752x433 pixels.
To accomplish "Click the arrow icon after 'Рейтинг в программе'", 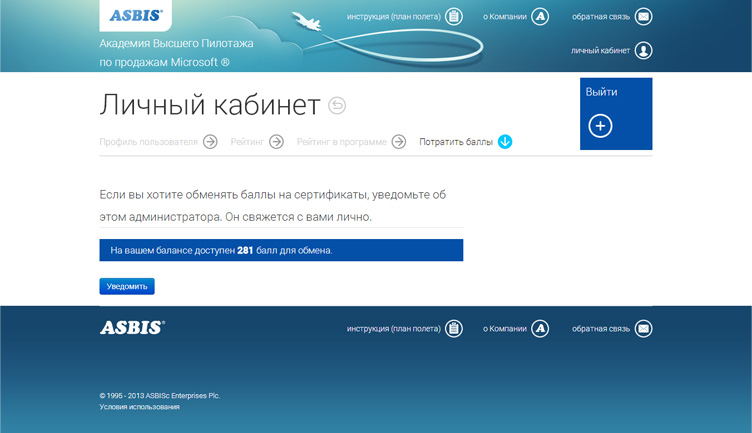I will (399, 142).
